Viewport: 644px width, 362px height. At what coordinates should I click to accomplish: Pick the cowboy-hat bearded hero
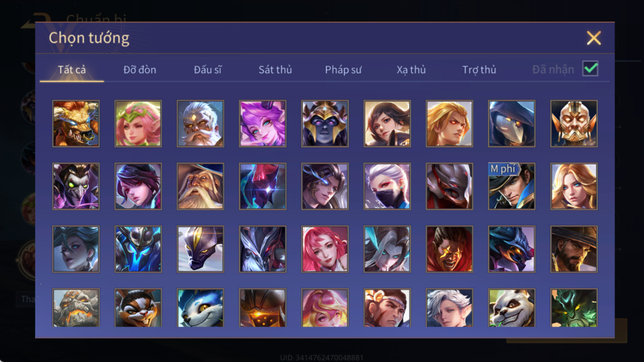[574, 249]
